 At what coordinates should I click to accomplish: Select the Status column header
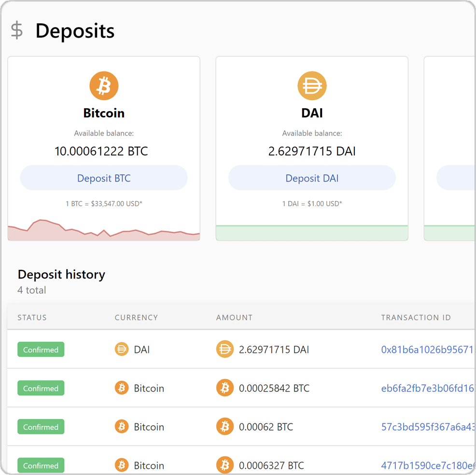[x=32, y=317]
